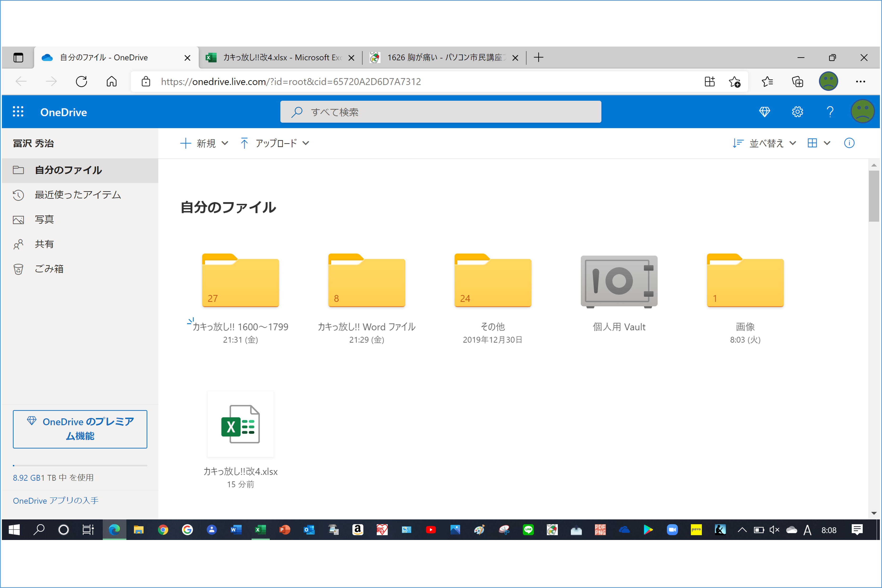Show the details info pane icon

[849, 143]
